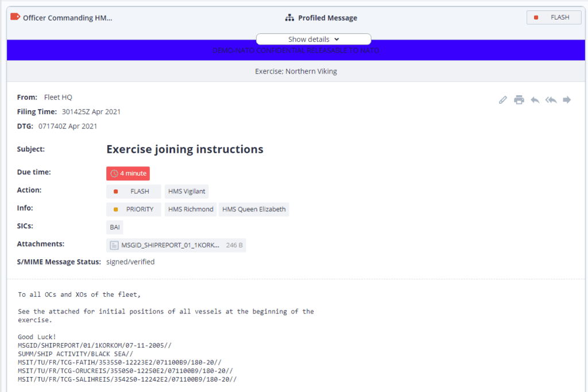This screenshot has width=588, height=392.
Task: Select the HMS Richmond info recipient
Action: [191, 209]
